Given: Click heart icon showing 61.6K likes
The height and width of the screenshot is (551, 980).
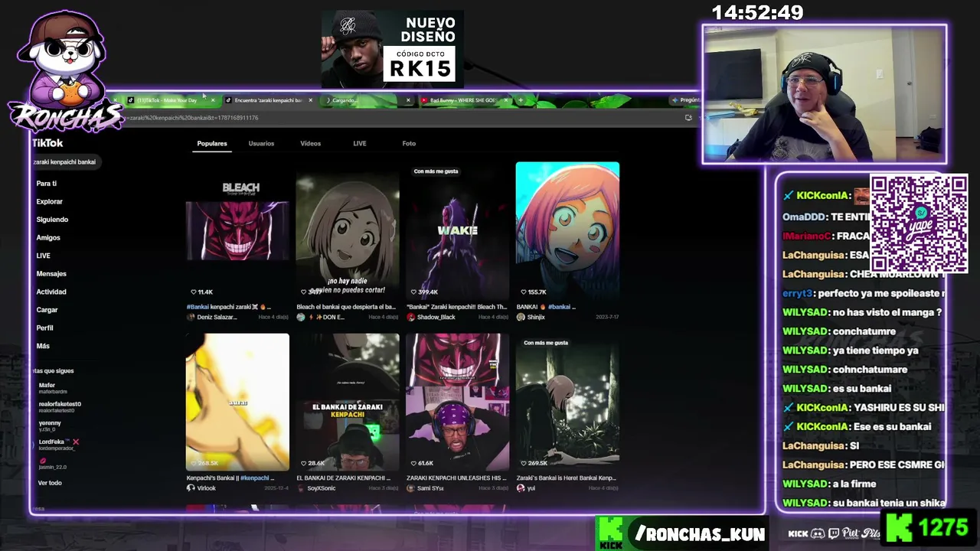Looking at the screenshot, I should pos(413,463).
